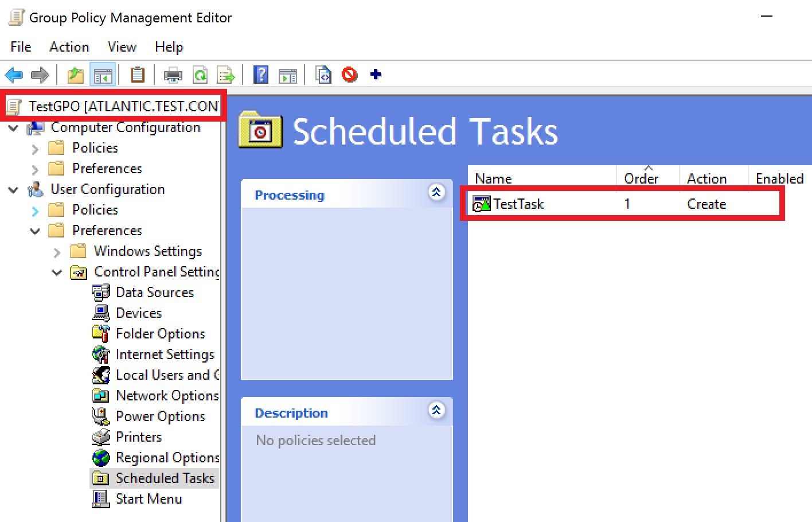Expand Policies under Computer Configuration

coord(35,149)
